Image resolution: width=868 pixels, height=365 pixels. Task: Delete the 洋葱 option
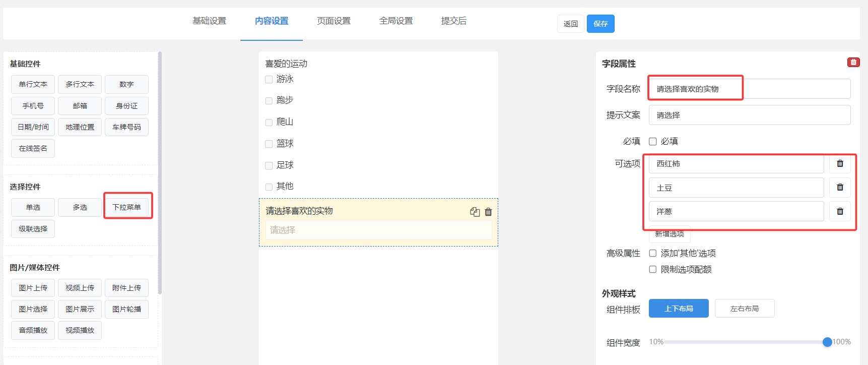pos(840,211)
